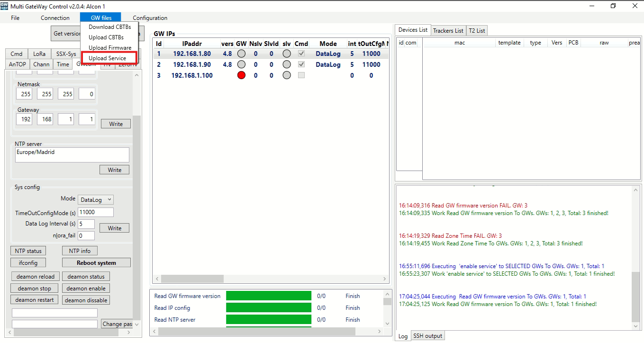Click the slv indicator circle in row 1
Screen dimensions: 644x343
coord(286,54)
